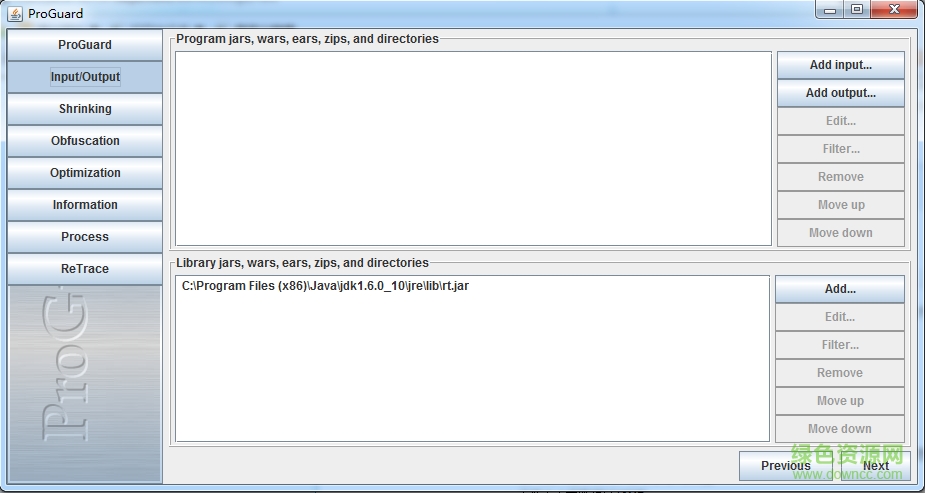Image resolution: width=926 pixels, height=493 pixels.
Task: Click Move down in the library jars panel
Action: tap(840, 429)
